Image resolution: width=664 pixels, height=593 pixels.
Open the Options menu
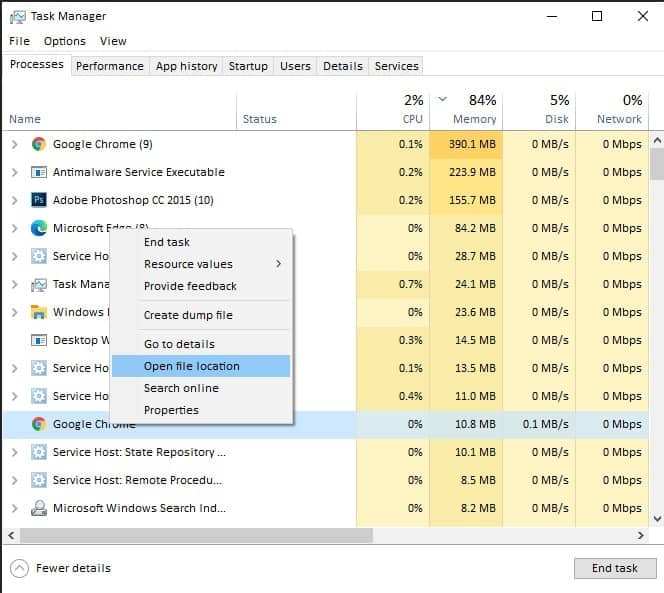pyautogui.click(x=65, y=41)
